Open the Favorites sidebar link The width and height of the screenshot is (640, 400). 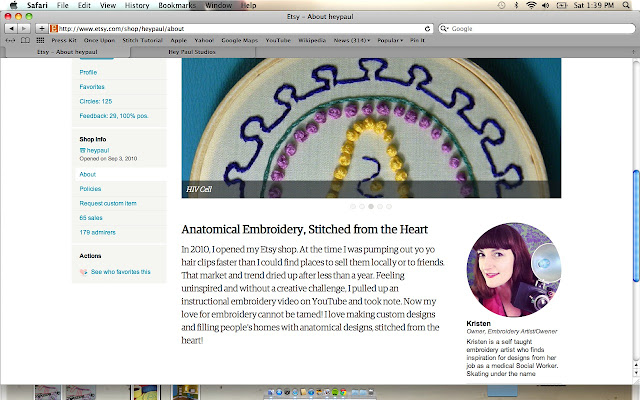point(92,87)
